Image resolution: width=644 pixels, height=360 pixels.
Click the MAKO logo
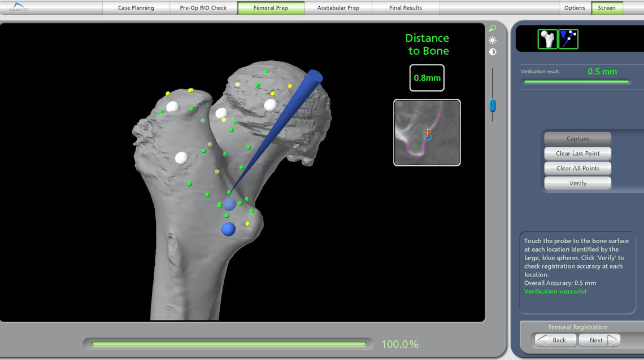point(18,7)
